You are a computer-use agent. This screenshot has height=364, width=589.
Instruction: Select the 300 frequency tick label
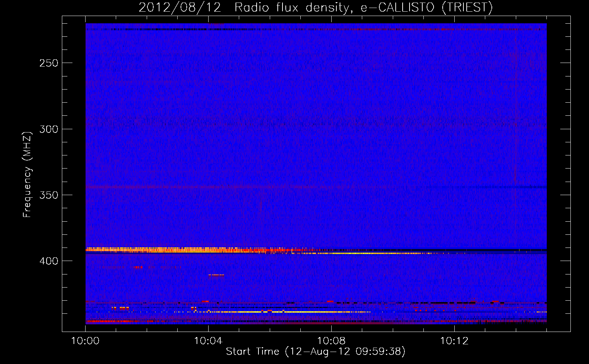tap(49, 129)
